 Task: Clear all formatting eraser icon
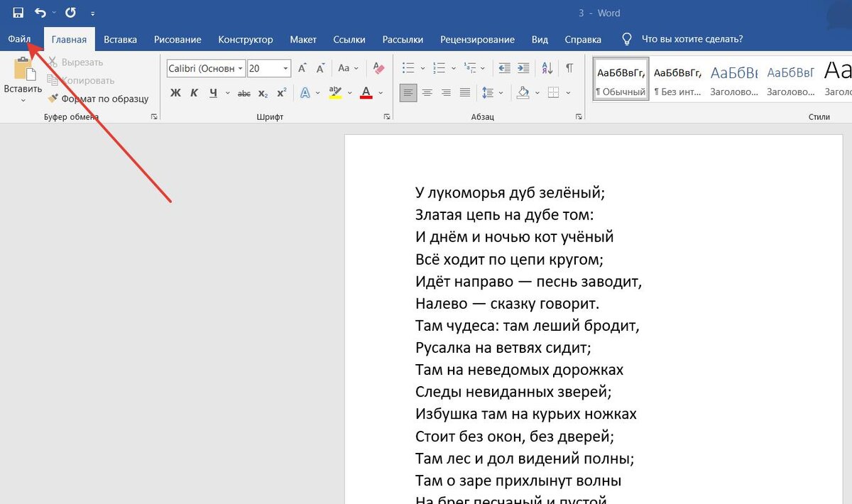(x=378, y=69)
